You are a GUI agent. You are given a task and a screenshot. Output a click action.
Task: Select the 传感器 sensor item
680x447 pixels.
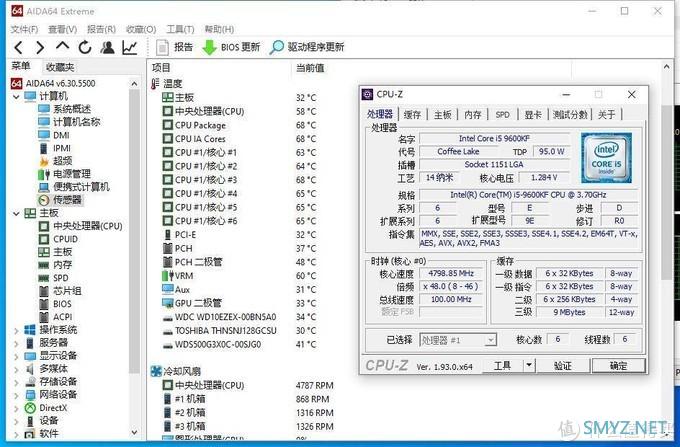point(60,200)
